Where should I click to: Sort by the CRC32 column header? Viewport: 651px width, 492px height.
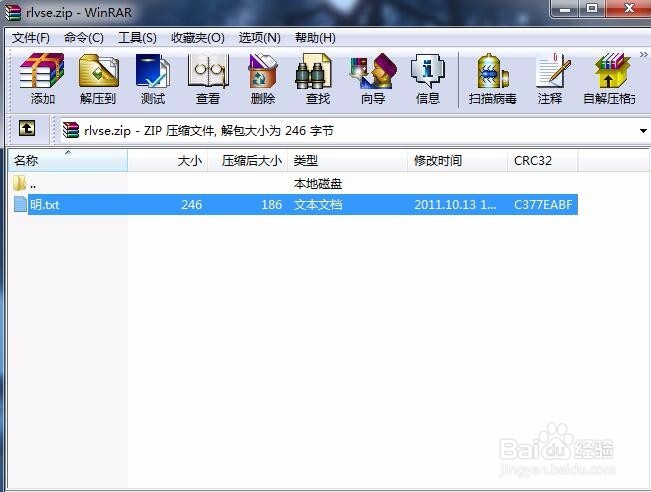[x=543, y=160]
